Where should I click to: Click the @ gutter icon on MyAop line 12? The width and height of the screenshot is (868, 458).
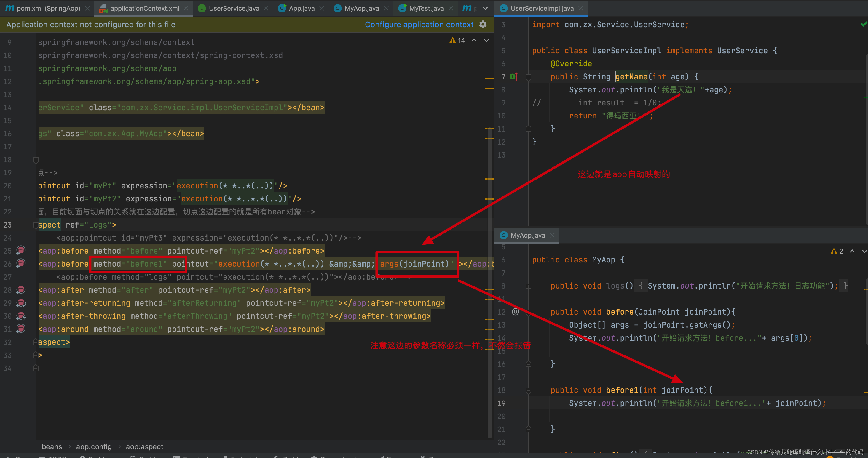click(515, 312)
